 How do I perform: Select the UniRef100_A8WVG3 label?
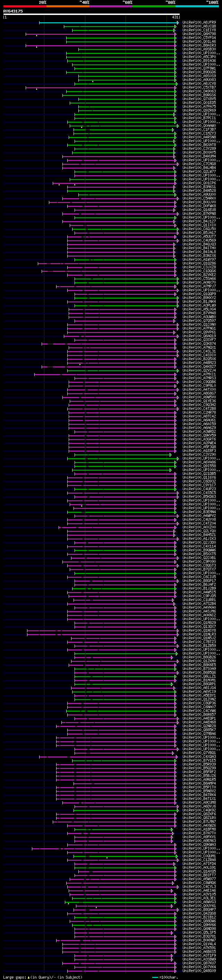pyautogui.click(x=199, y=902)
